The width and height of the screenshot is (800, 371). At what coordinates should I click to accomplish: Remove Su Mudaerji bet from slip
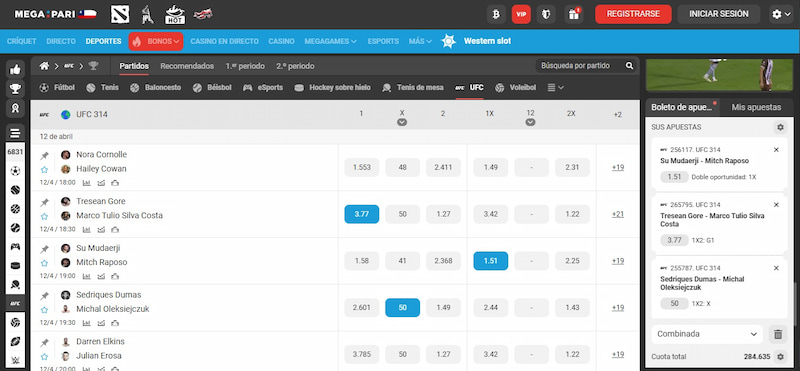coord(776,150)
